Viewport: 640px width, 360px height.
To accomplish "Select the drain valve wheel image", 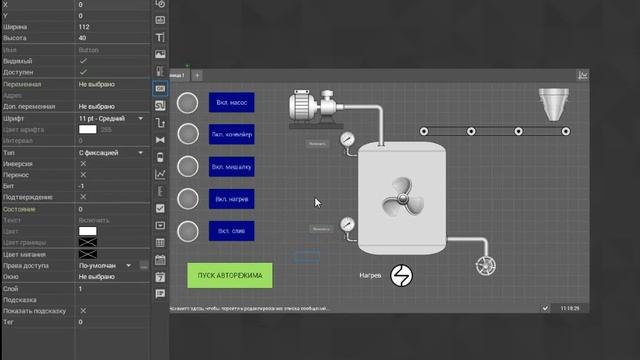I will point(485,266).
